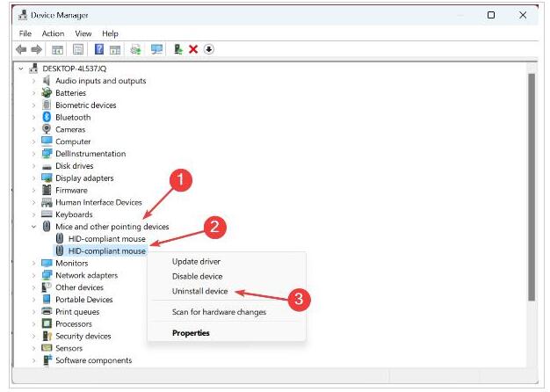Click the blue Help question mark toolbar icon
Screen dimensions: 550x392
coord(99,49)
